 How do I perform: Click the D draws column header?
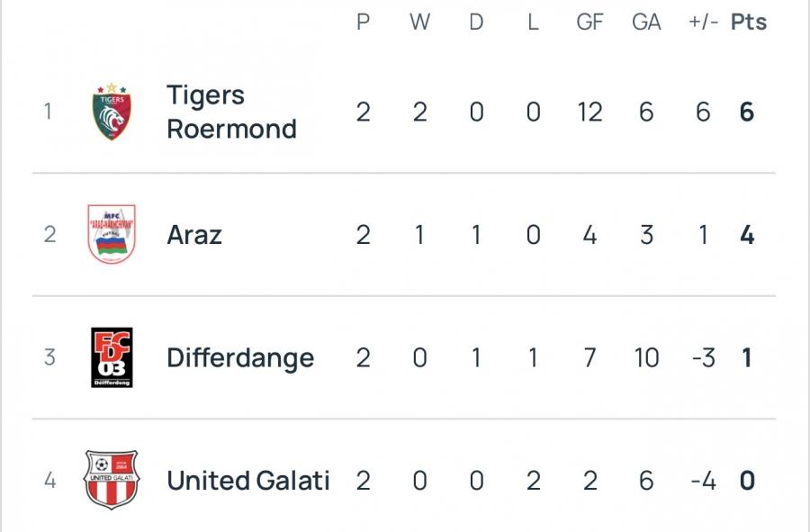click(476, 23)
